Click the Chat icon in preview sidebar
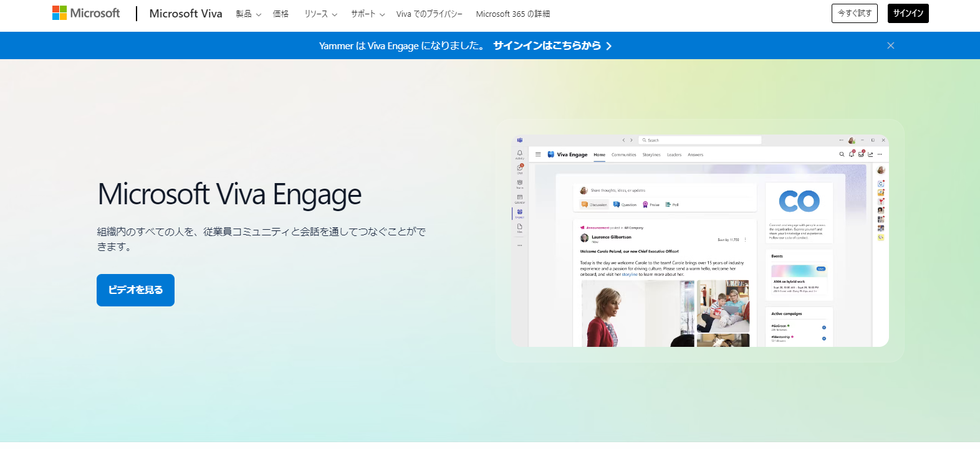The width and height of the screenshot is (980, 449). (520, 168)
